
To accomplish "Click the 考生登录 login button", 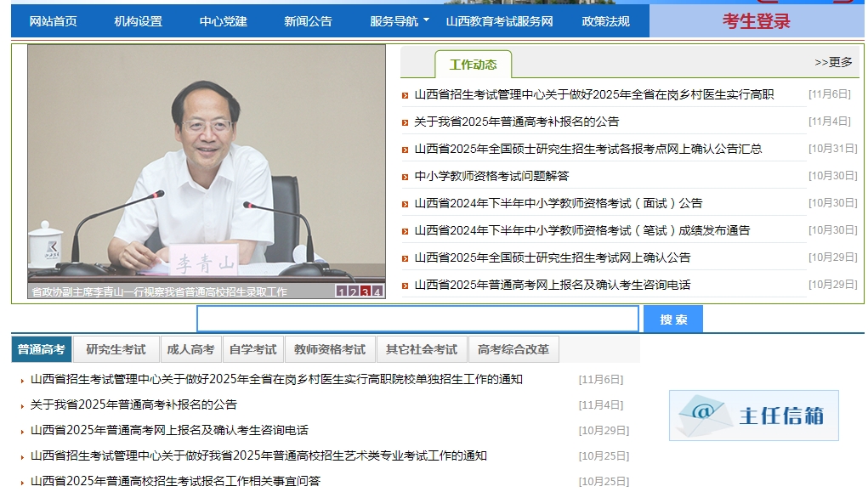I will point(756,21).
